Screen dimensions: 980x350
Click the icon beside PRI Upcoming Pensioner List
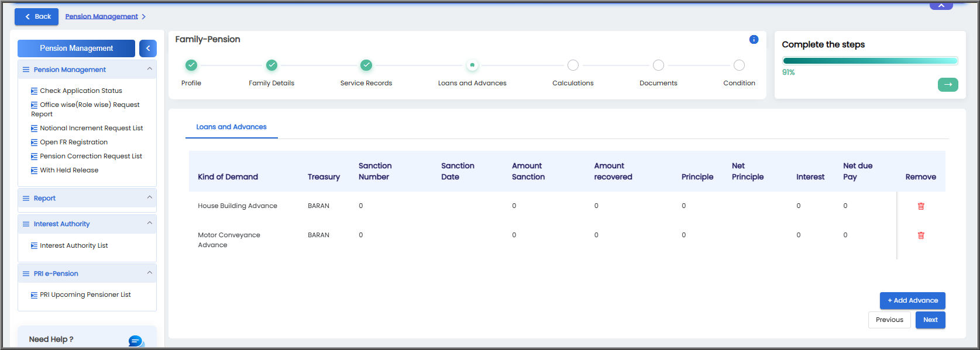34,295
